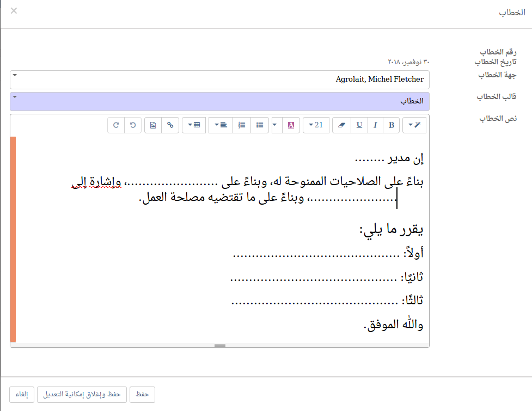Open the letter template selection field
The image size is (532, 411).
[x=219, y=101]
